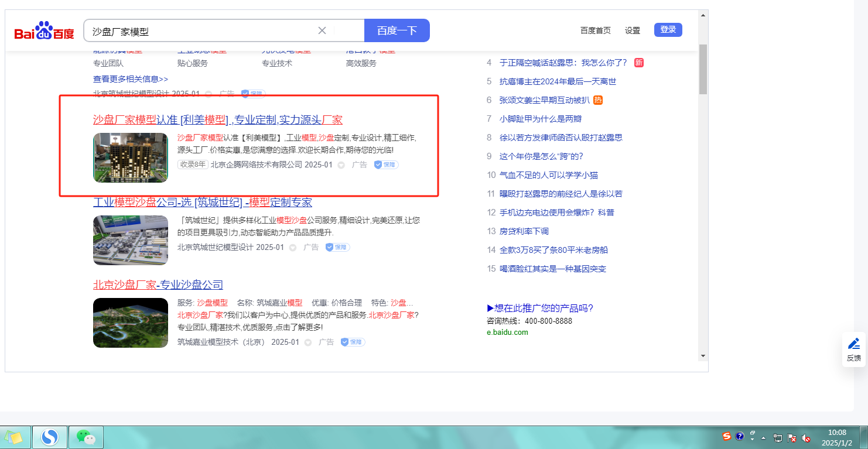
Task: Click the muted volume tray icon
Action: [x=806, y=437]
